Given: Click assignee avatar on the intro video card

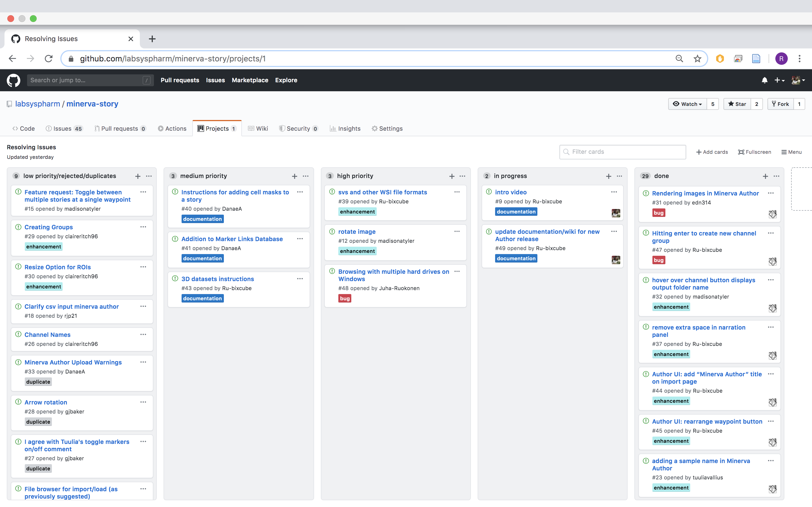Looking at the screenshot, I should point(616,213).
